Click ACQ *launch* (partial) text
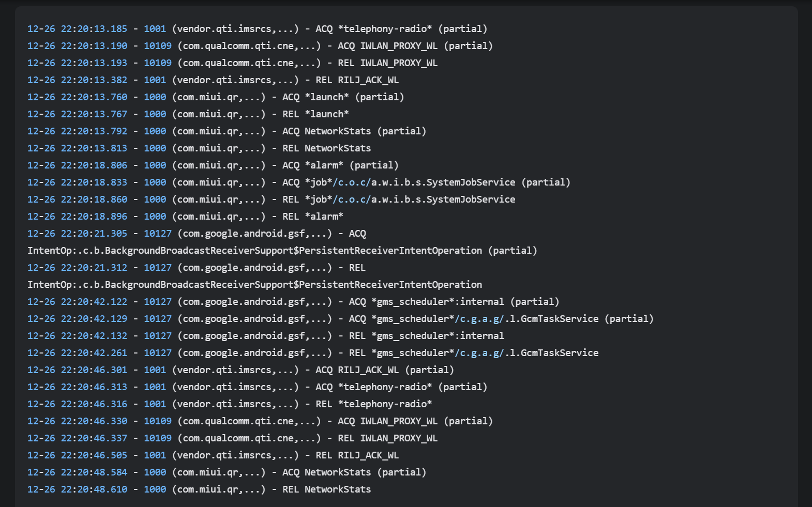The height and width of the screenshot is (507, 812). click(343, 97)
